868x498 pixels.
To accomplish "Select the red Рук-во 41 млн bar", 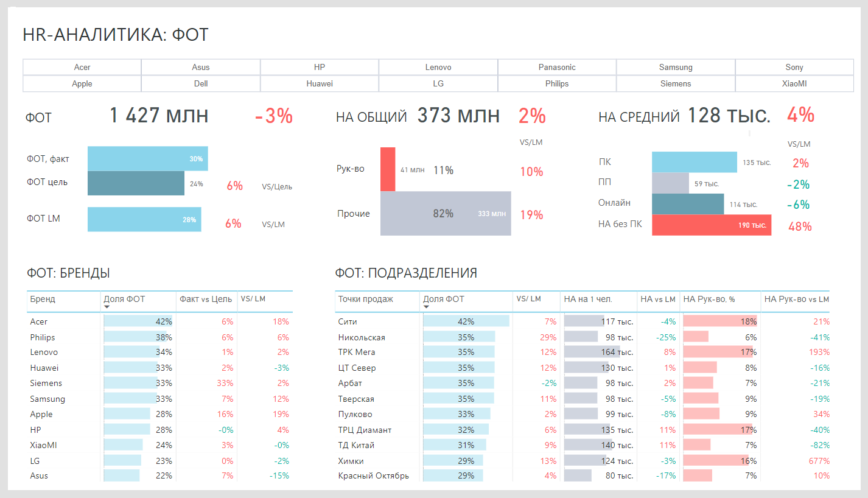I will click(388, 169).
